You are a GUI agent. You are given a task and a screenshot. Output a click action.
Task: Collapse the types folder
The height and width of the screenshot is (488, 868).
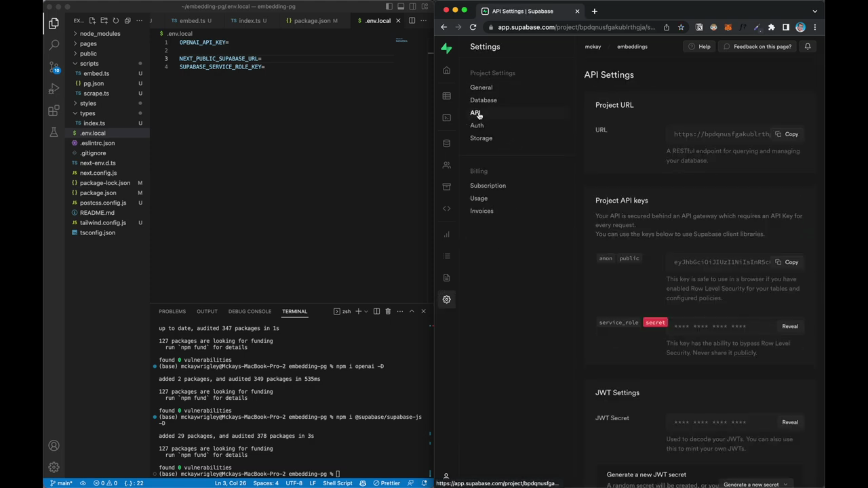[x=87, y=113]
